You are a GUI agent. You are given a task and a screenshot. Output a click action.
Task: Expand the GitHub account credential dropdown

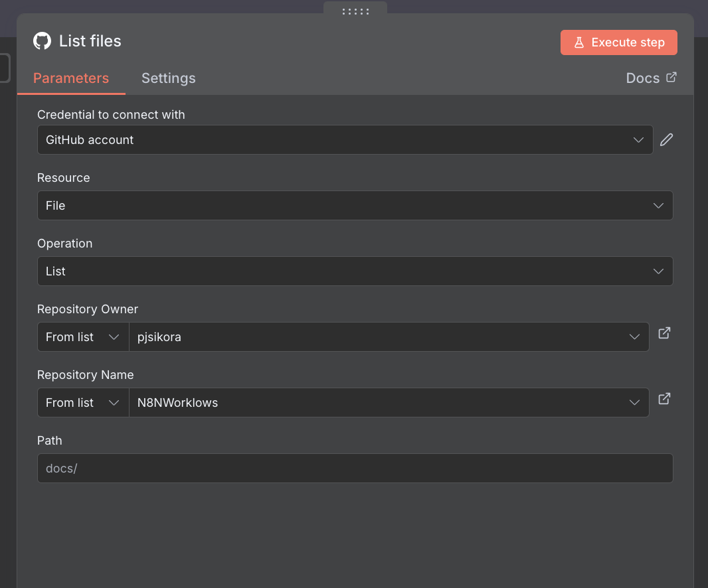click(345, 140)
